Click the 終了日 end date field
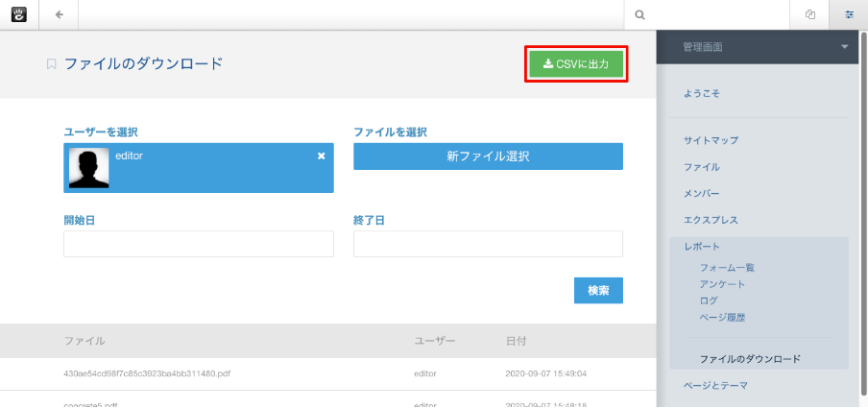The width and height of the screenshot is (868, 408). point(488,244)
